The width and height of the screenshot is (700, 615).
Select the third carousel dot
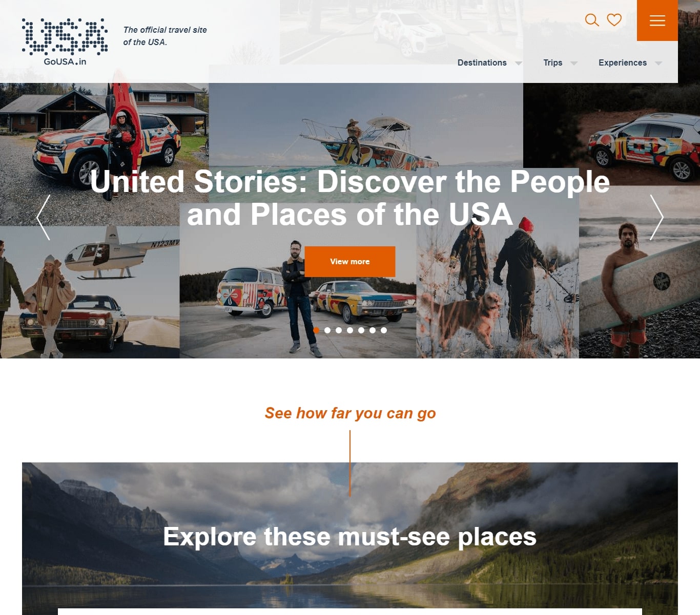(339, 330)
